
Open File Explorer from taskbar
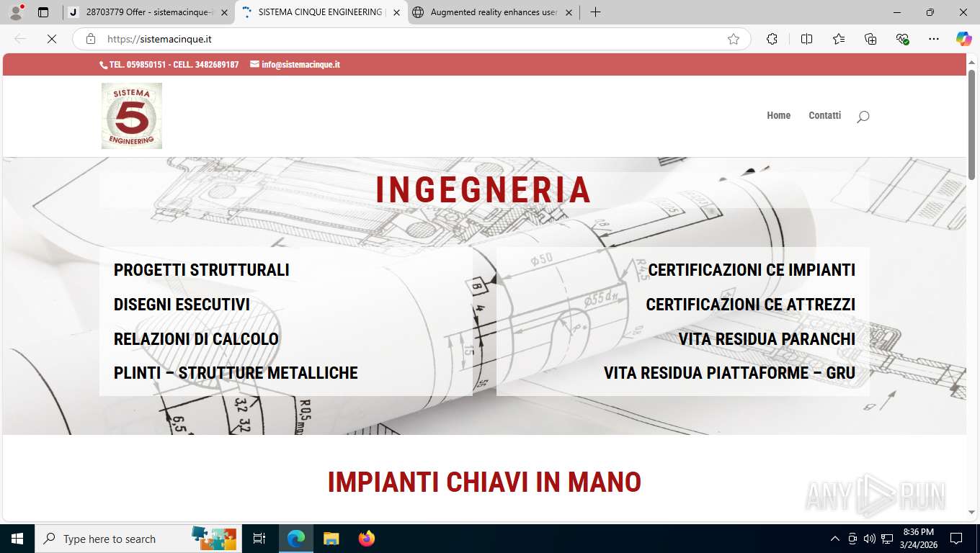point(331,539)
